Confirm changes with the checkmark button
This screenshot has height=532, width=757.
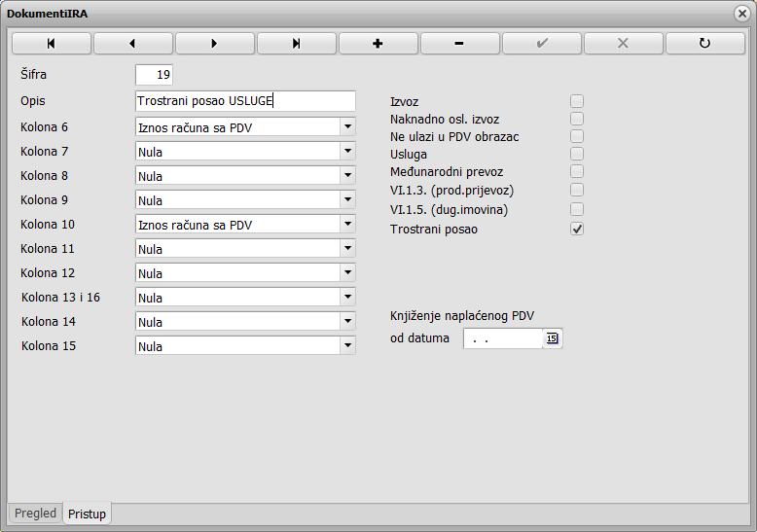point(542,44)
